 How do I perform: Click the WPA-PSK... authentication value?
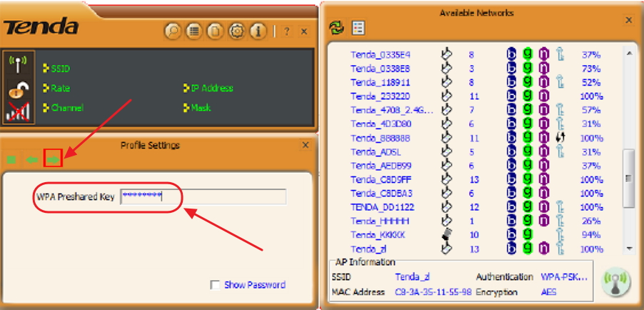(564, 276)
